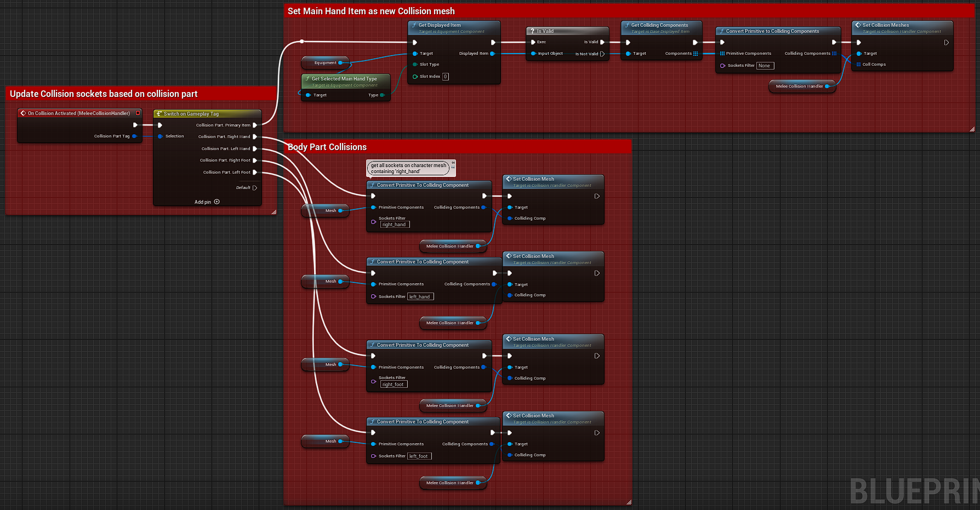Click the Collision Part.Primary Item exec pin

point(255,125)
